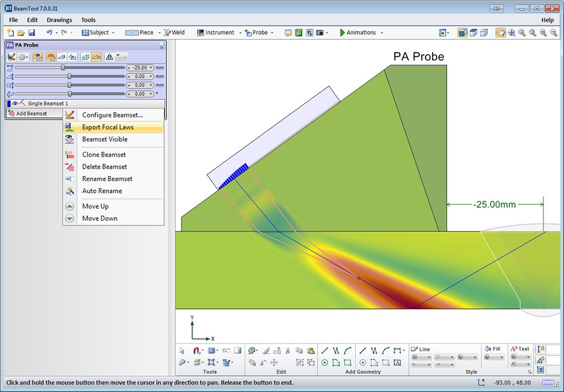Screen dimensions: 564x392
Task: Open the Text color style dropdown
Action: click(x=520, y=357)
